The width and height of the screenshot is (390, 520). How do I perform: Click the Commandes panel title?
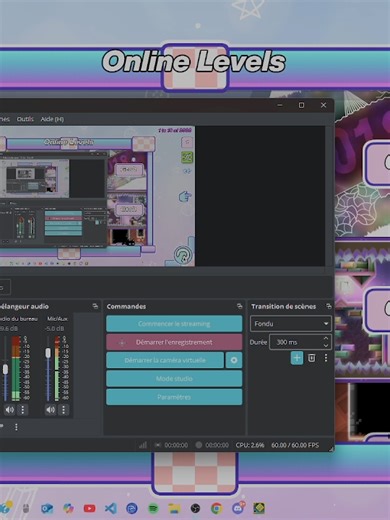[x=126, y=306]
